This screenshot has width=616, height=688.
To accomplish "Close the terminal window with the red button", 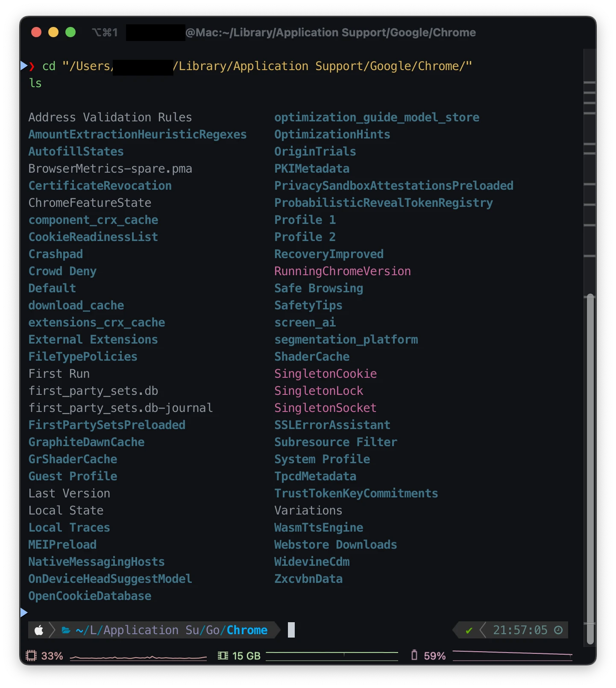I will tap(36, 32).
